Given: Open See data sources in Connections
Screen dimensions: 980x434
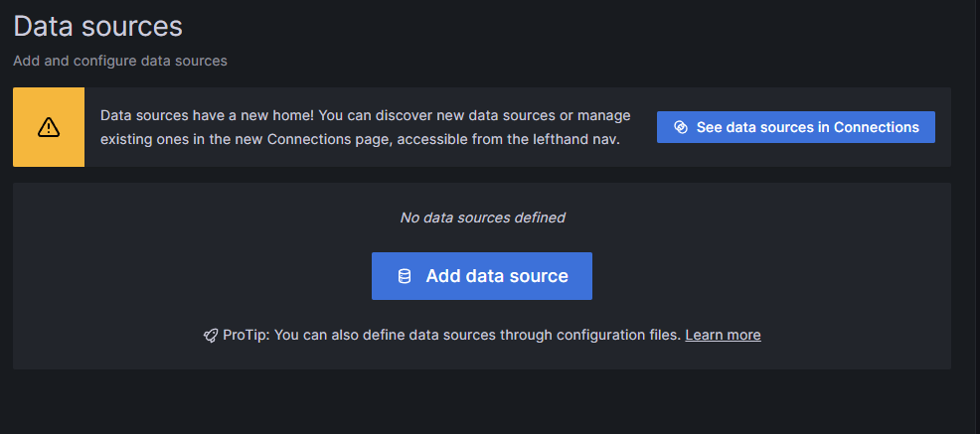Looking at the screenshot, I should point(795,127).
